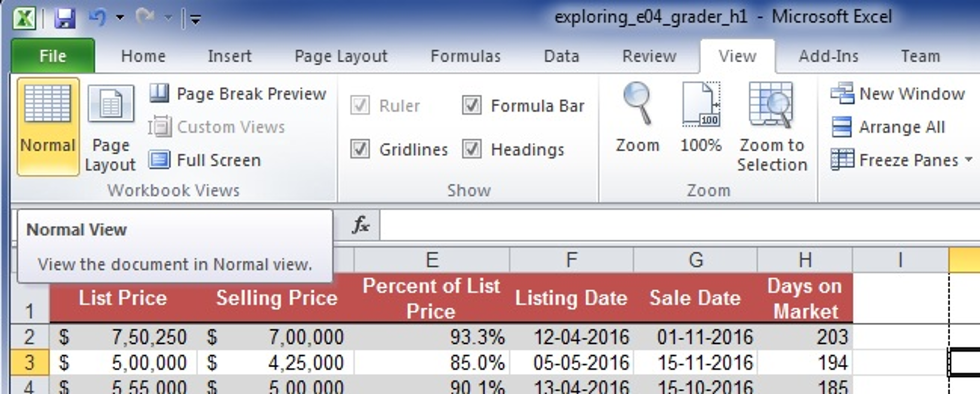Uncheck the Formula Bar checkbox
This screenshot has height=394, width=980.
pos(472,105)
